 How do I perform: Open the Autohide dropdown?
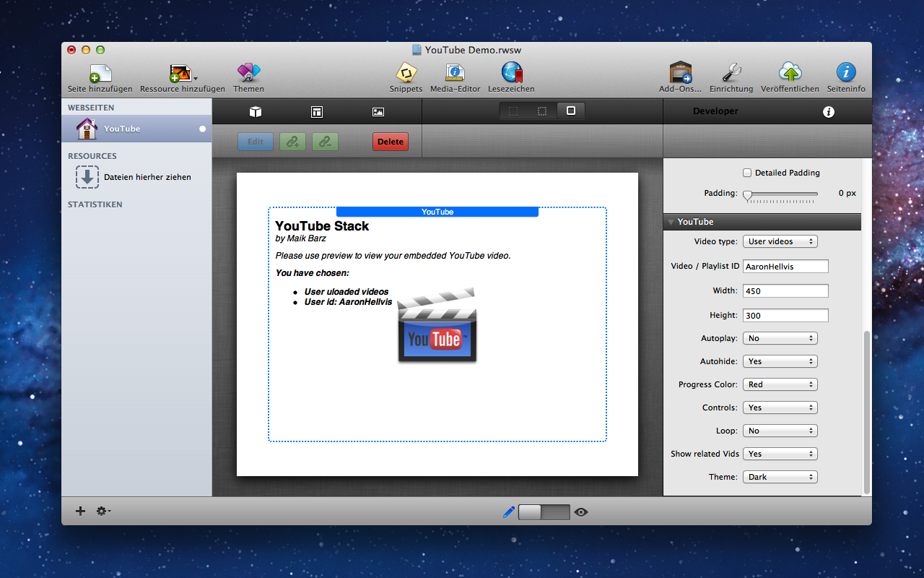point(780,361)
